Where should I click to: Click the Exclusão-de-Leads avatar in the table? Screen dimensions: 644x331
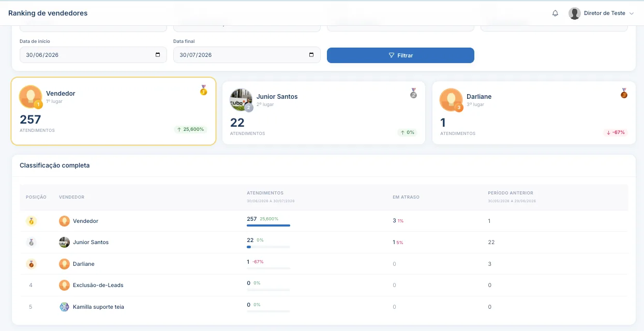(x=64, y=285)
